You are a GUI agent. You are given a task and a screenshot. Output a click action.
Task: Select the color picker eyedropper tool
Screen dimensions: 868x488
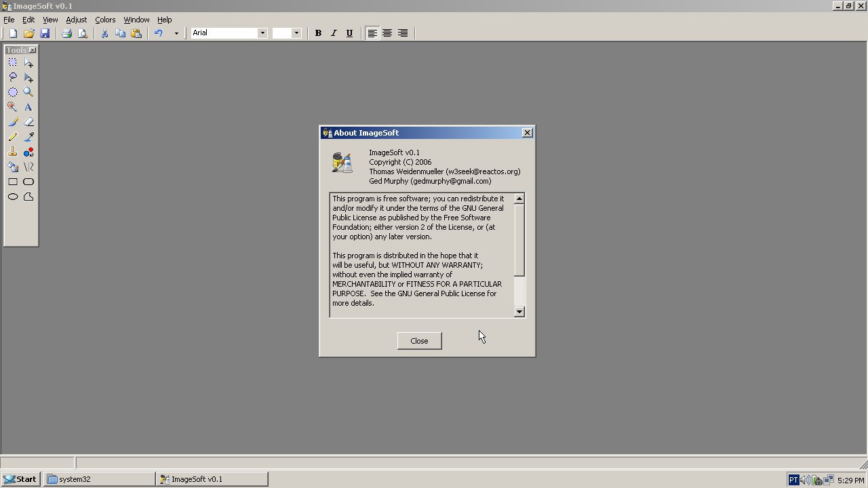pos(28,137)
